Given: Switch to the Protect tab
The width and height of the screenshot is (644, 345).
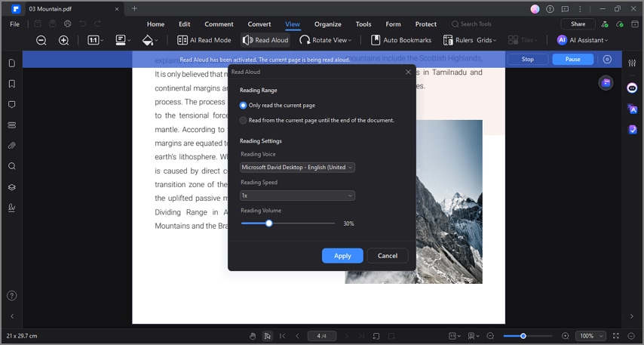Looking at the screenshot, I should 426,24.
